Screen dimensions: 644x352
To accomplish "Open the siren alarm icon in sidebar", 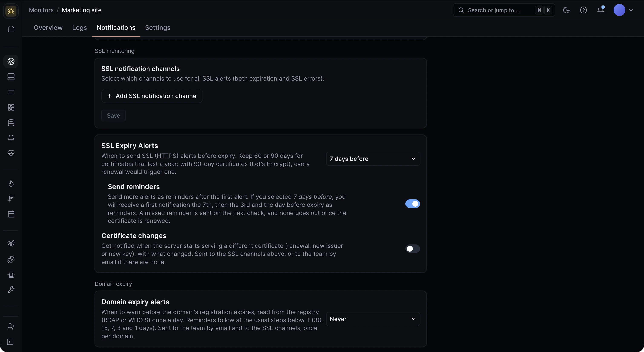I will pos(11,274).
